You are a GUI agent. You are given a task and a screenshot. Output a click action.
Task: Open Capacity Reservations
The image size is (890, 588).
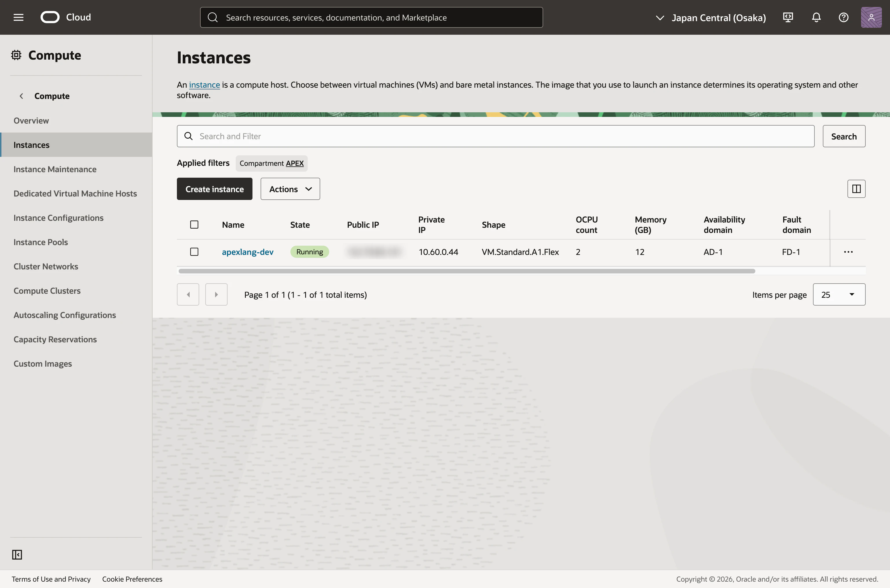pos(55,339)
